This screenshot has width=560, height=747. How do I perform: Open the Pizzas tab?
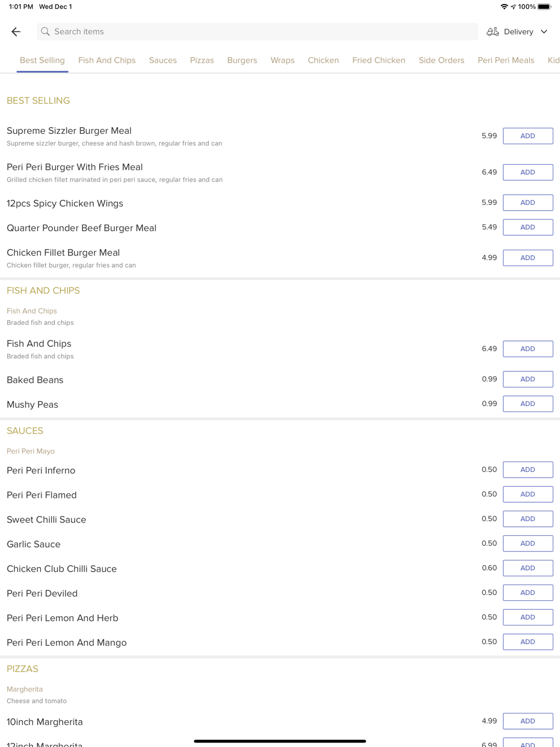[202, 60]
